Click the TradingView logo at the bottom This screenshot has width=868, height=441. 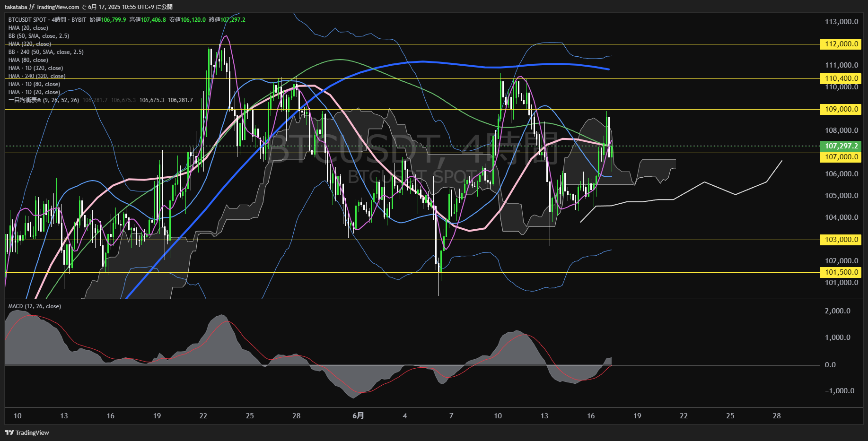(x=27, y=432)
